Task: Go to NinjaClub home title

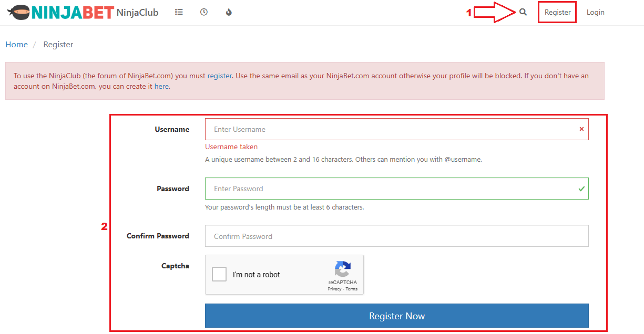Action: click(137, 12)
